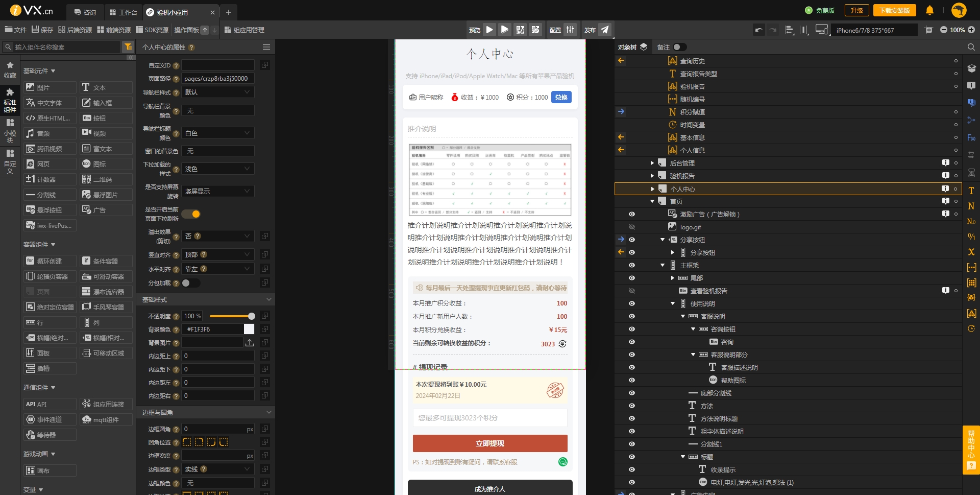Toggle visibility of 激励广告 layer
980x495 pixels.
coord(631,214)
